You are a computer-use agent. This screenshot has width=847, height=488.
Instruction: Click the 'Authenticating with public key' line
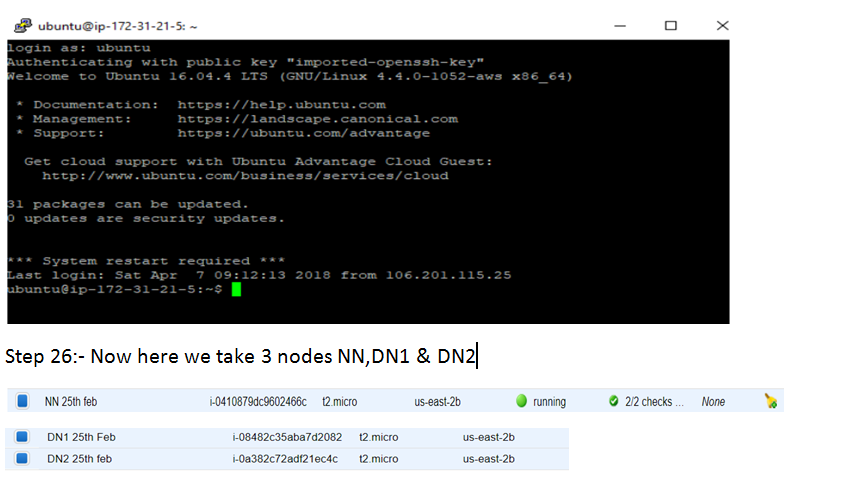(245, 62)
